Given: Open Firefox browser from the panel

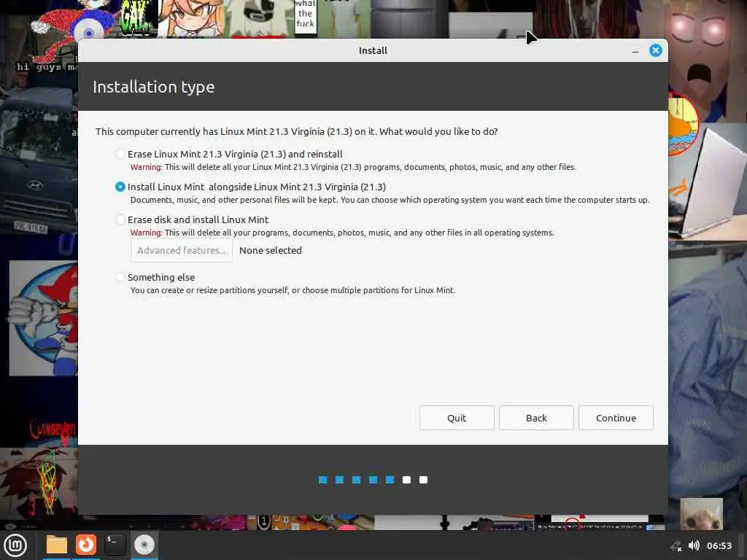Looking at the screenshot, I should (86, 545).
